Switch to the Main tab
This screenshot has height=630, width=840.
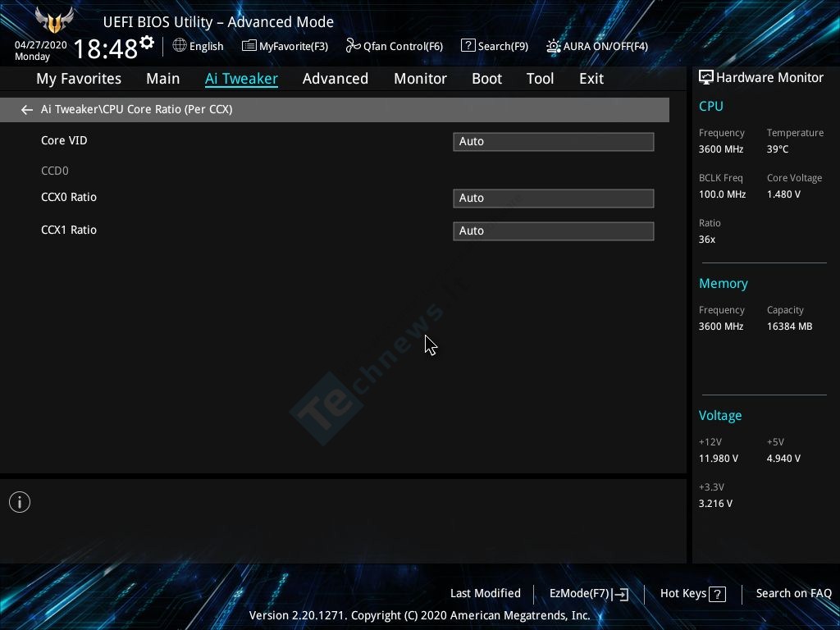[163, 79]
